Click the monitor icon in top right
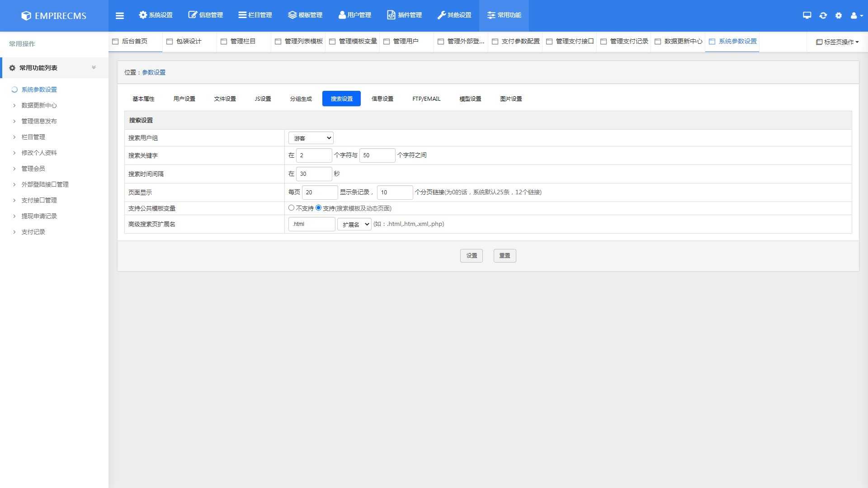The width and height of the screenshot is (868, 488). pos(807,15)
